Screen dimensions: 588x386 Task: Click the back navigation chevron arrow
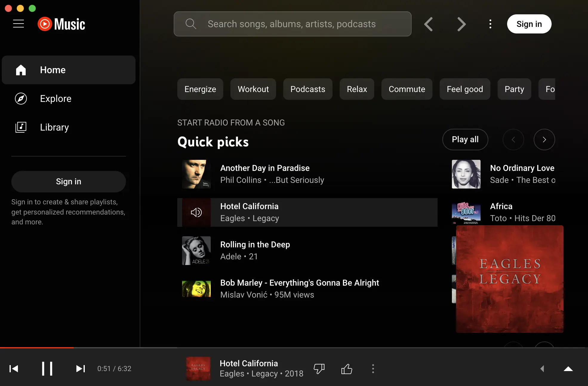429,24
